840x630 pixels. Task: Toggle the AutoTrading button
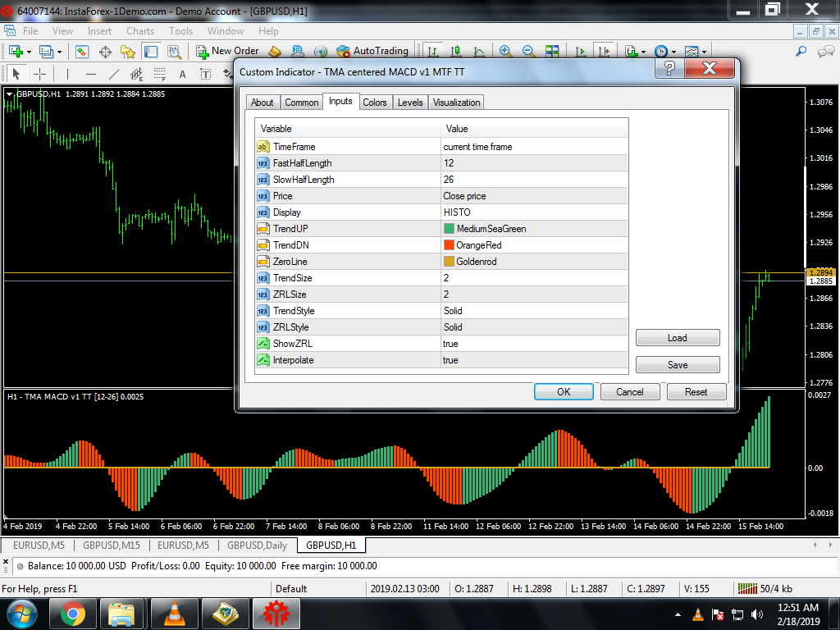[372, 52]
